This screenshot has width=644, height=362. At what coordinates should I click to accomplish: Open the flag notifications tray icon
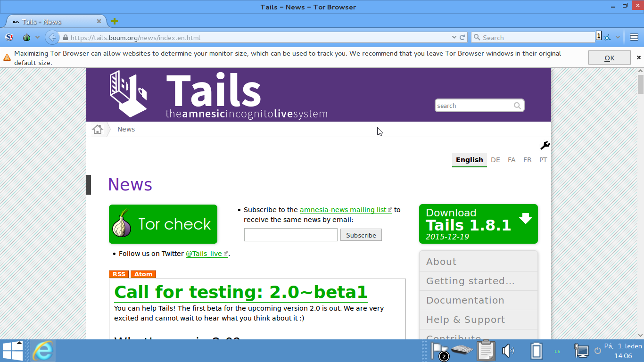439,351
